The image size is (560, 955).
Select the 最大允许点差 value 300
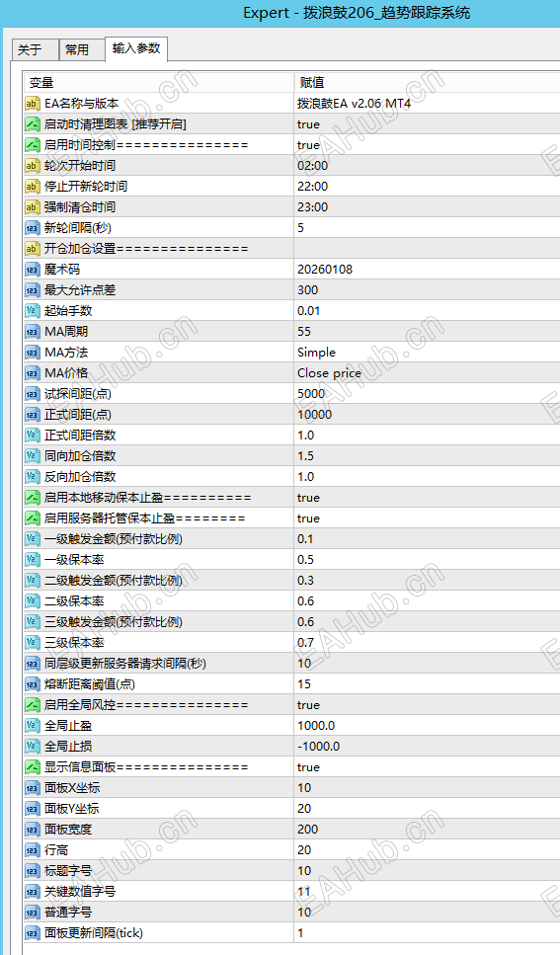pyautogui.click(x=308, y=290)
